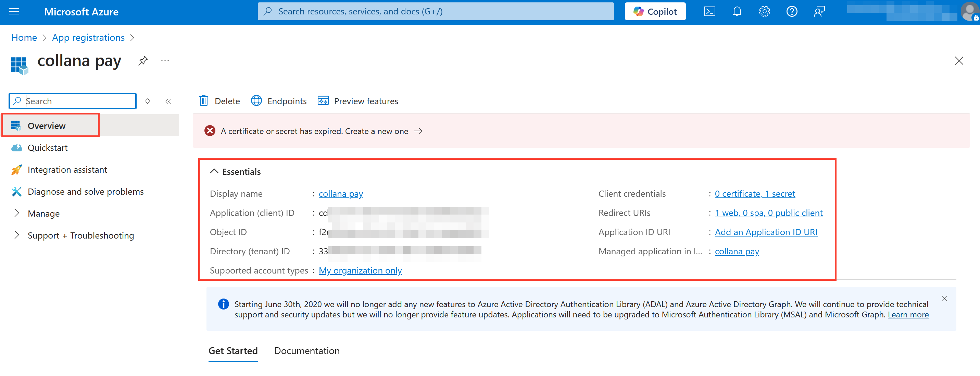Open the portal hamburger menu

click(x=14, y=11)
